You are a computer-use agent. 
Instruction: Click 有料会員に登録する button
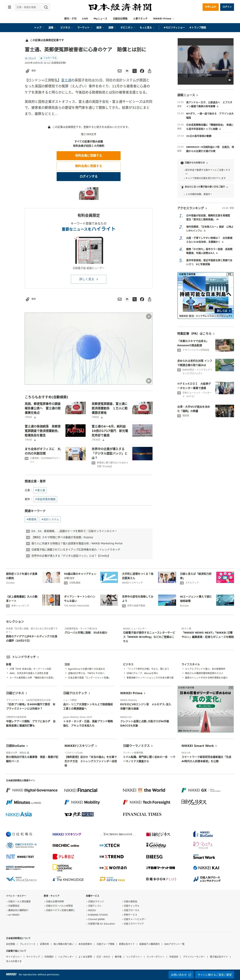(x=88, y=155)
